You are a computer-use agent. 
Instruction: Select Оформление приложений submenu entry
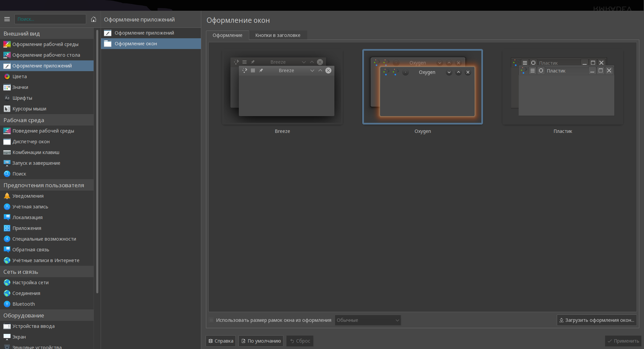151,33
